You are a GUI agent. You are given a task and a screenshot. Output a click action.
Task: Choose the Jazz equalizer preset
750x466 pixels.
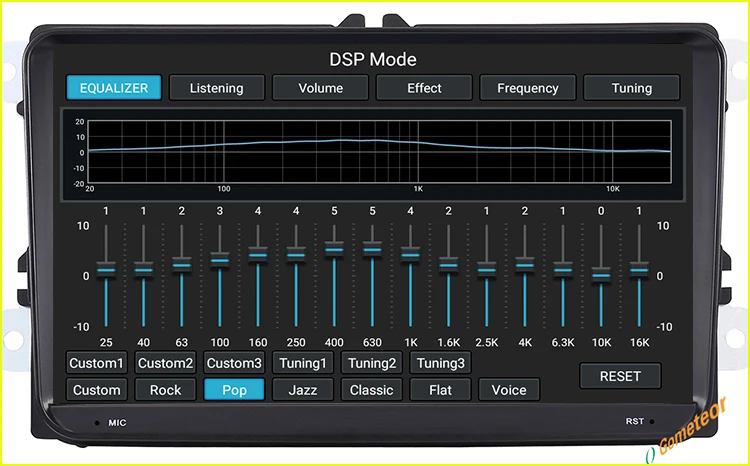303,390
